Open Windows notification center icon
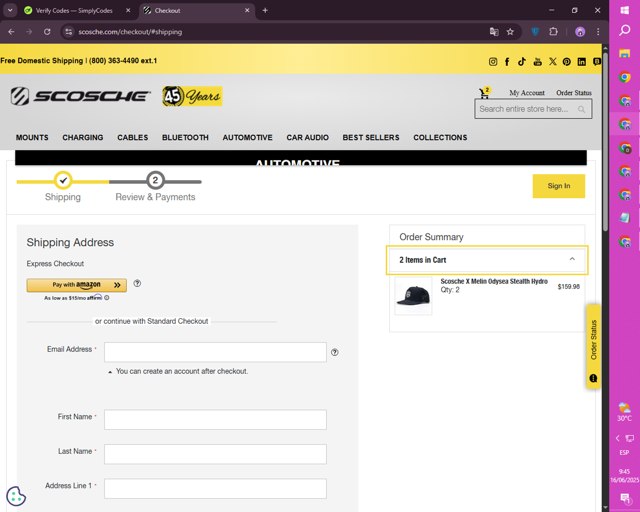This screenshot has height=512, width=640. pyautogui.click(x=624, y=497)
